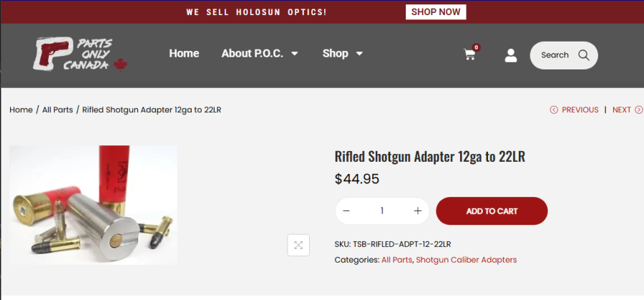This screenshot has width=644, height=300.
Task: Click the next product arrow icon
Action: 639,110
